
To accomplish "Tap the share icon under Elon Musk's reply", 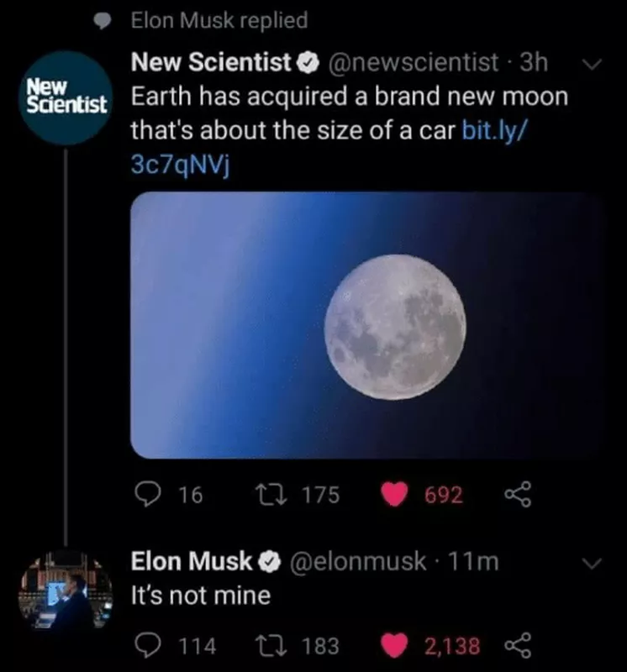I will (519, 647).
